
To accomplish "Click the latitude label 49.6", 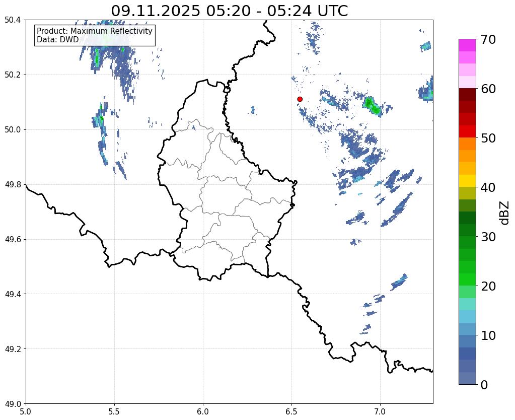I will click(x=13, y=239).
